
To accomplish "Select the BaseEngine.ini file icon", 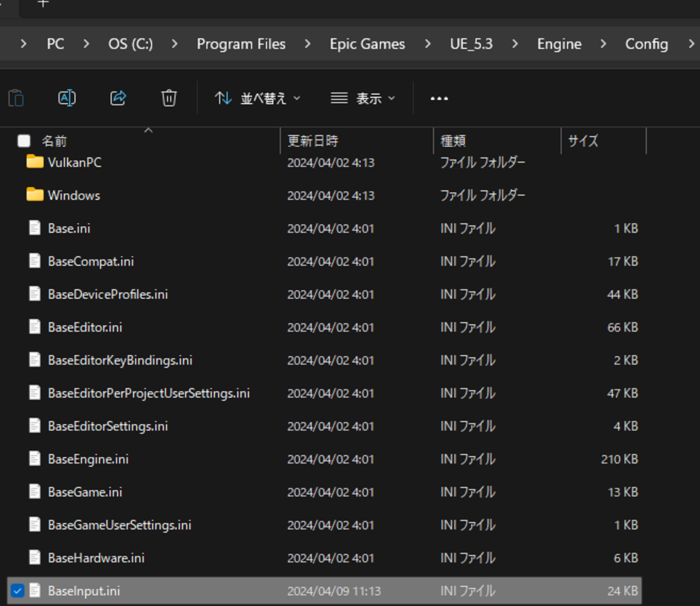I will (x=35, y=459).
